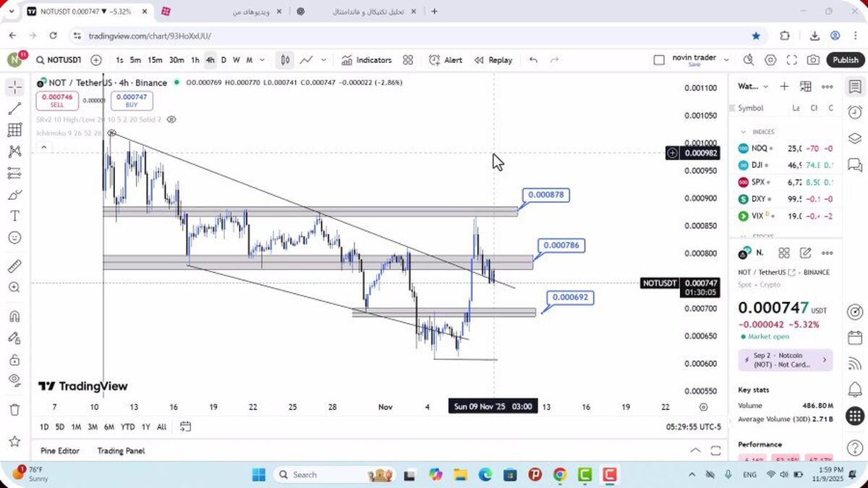Maximize the bottom panel
The height and width of the screenshot is (488, 868).
[715, 450]
